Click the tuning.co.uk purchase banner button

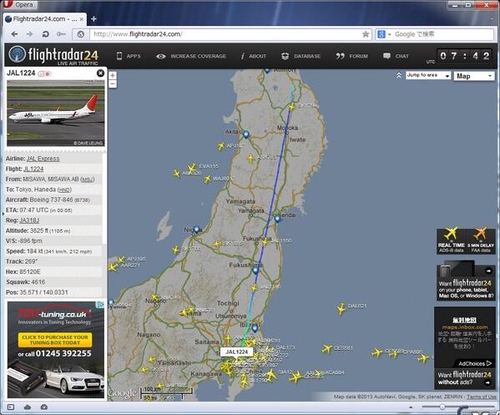[x=55, y=340]
